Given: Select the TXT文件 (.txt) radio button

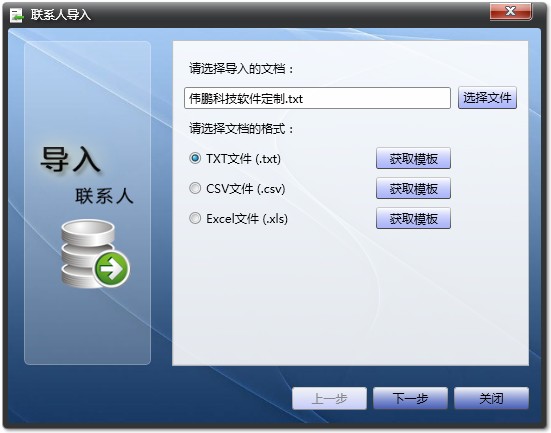Looking at the screenshot, I should [195, 158].
